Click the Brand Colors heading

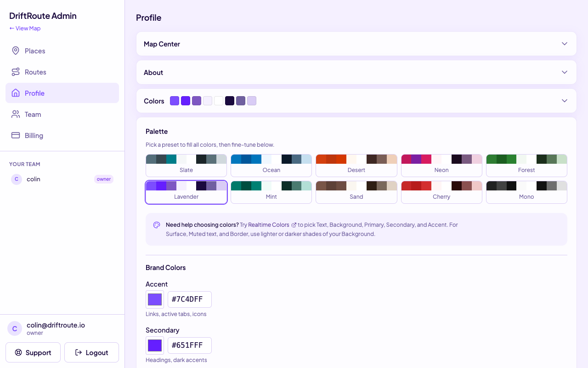[x=165, y=267]
